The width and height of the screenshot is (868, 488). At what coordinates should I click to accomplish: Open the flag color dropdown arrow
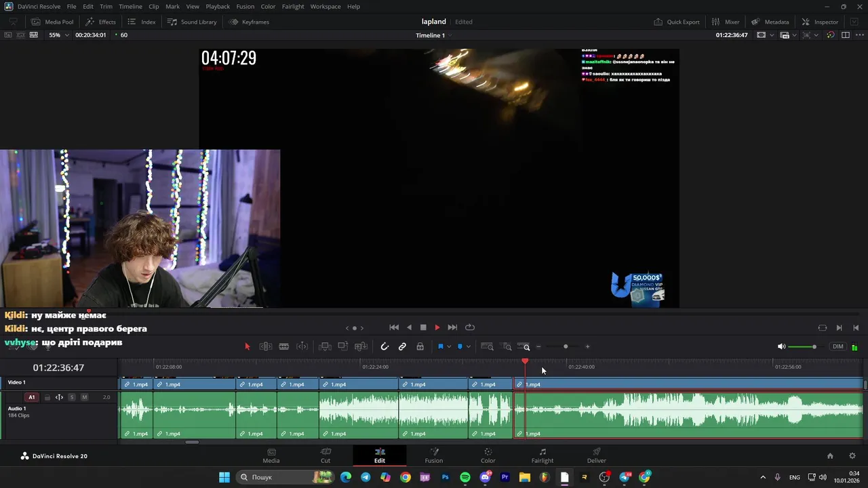(449, 346)
